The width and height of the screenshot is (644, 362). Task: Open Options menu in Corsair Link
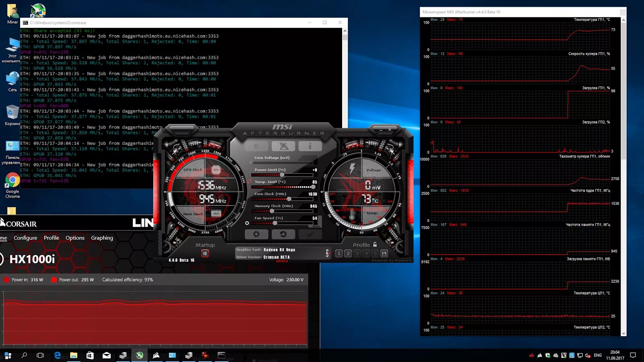pos(75,238)
